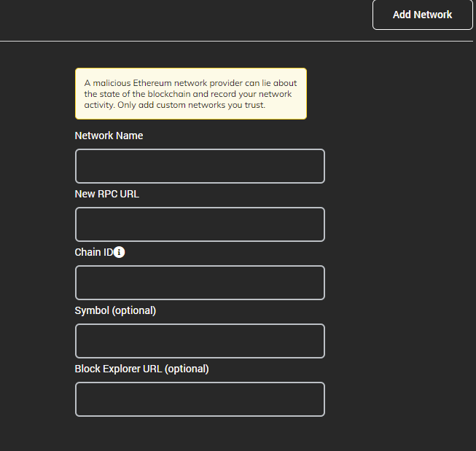Screen dimensions: 476x451
Task: Click the Chain ID label text
Action: pyautogui.click(x=94, y=252)
